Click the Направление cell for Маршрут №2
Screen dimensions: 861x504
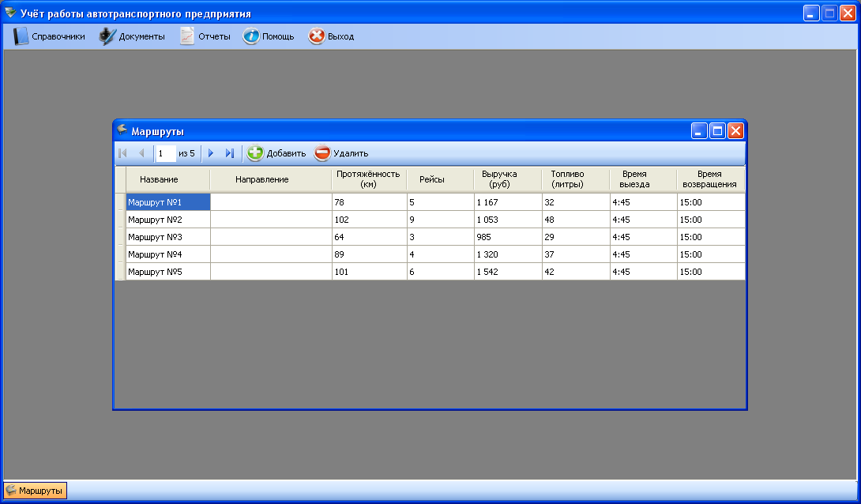[271, 220]
